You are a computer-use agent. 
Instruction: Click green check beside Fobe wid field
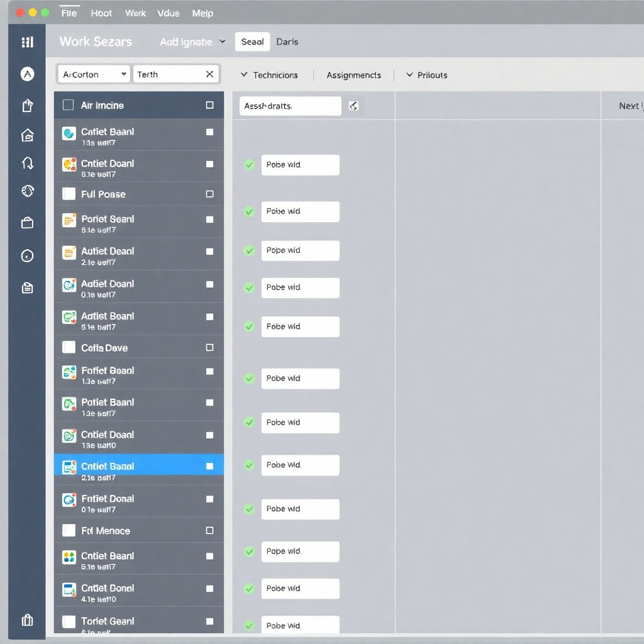[x=249, y=326]
